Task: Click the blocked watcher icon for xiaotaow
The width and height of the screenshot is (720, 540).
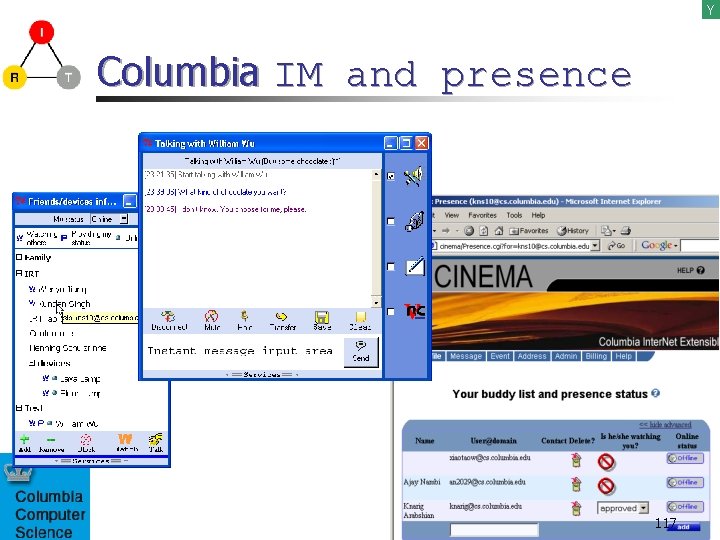Action: (606, 461)
